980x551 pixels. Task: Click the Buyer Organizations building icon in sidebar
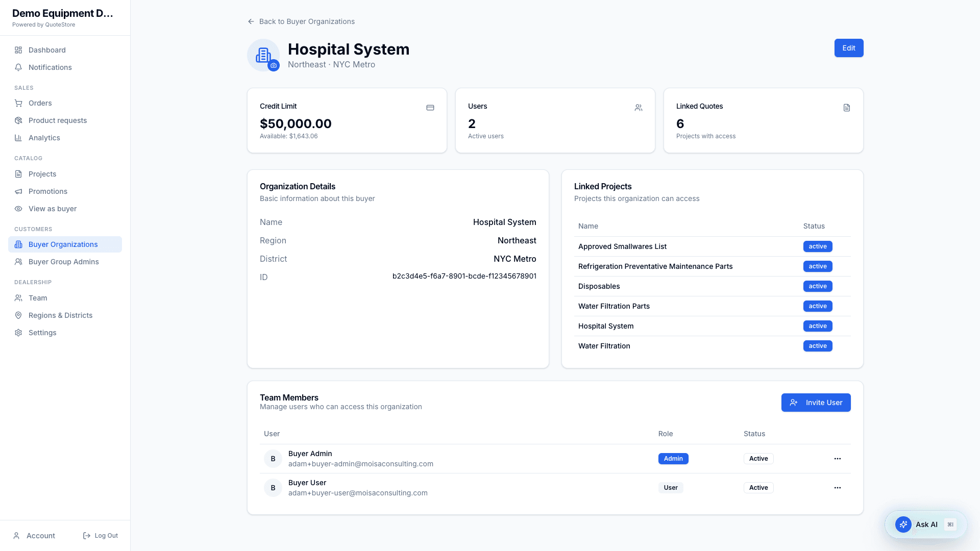coord(18,244)
